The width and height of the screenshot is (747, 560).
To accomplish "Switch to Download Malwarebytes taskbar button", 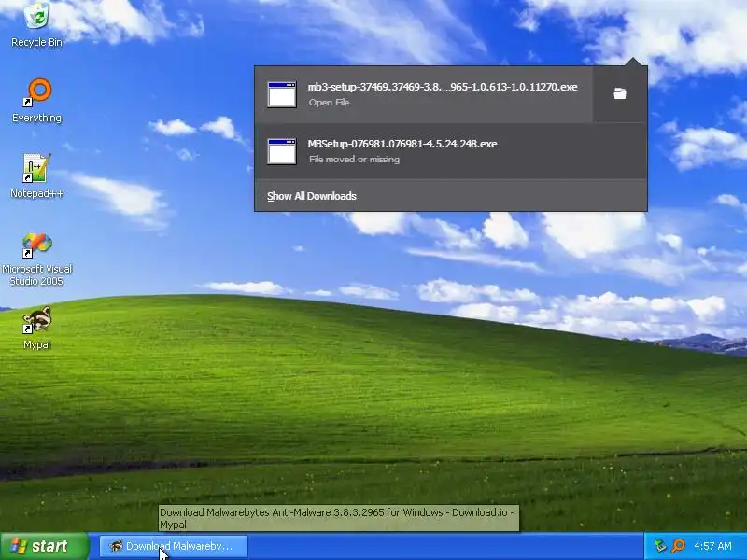I will (174, 546).
